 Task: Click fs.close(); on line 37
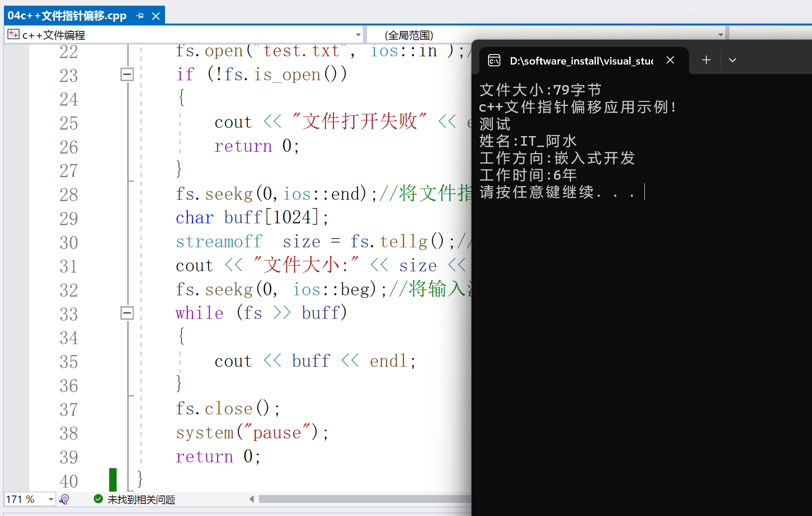(227, 409)
